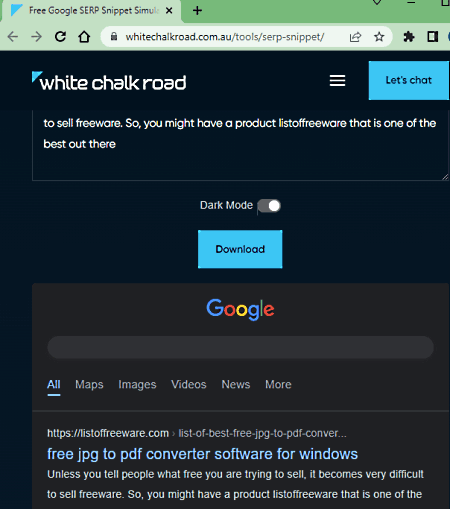Open browser side panel icon

[433, 37]
